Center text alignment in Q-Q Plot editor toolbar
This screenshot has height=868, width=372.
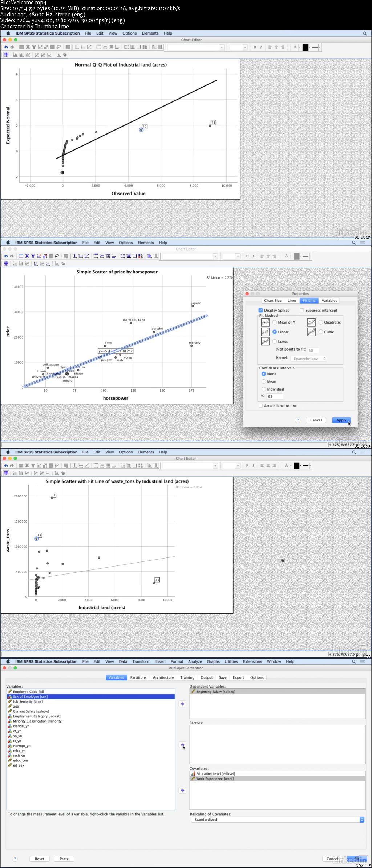pyautogui.click(x=276, y=47)
